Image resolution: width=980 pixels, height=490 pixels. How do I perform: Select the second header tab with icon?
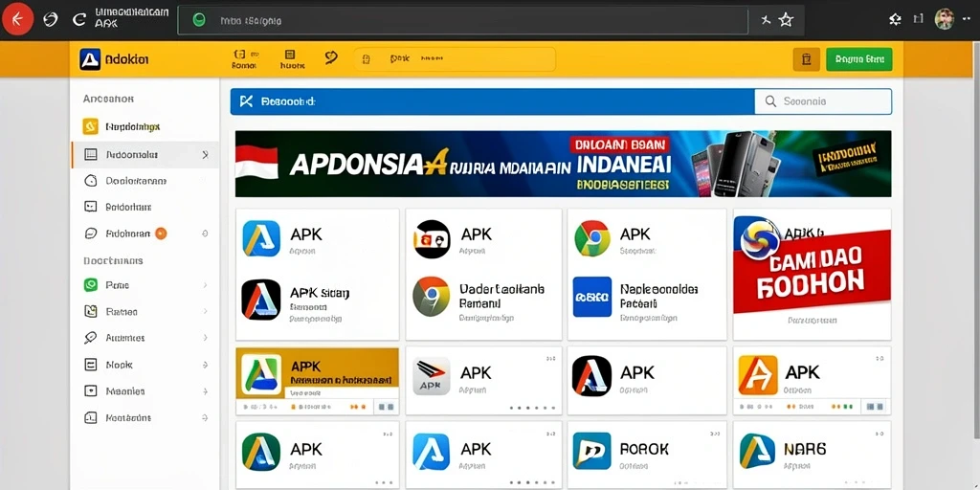(x=292, y=59)
